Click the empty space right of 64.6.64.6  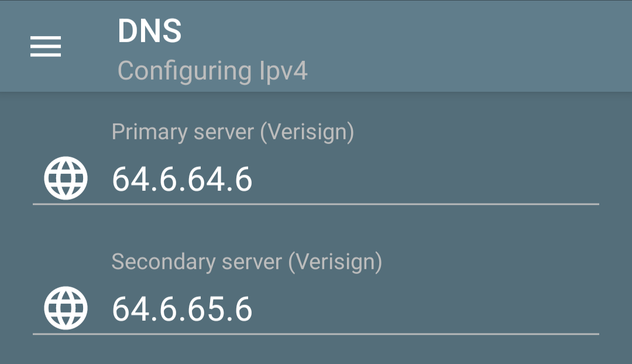(425, 180)
